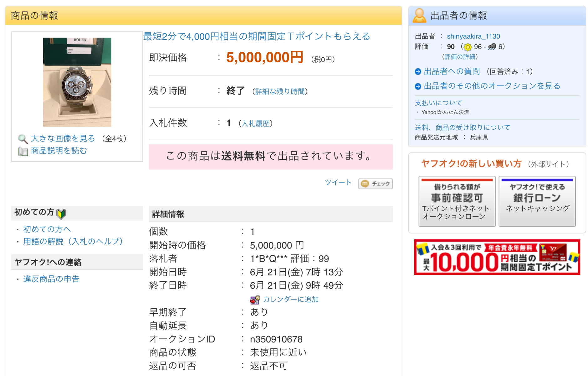Open 大きな画像を見る link
This screenshot has height=376, width=588.
tap(63, 138)
